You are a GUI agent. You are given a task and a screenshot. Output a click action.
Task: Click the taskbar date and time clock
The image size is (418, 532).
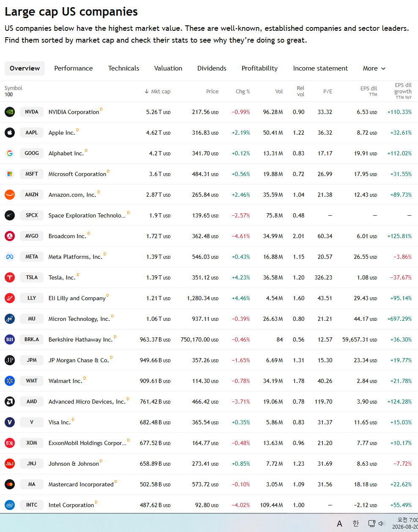[x=405, y=523]
